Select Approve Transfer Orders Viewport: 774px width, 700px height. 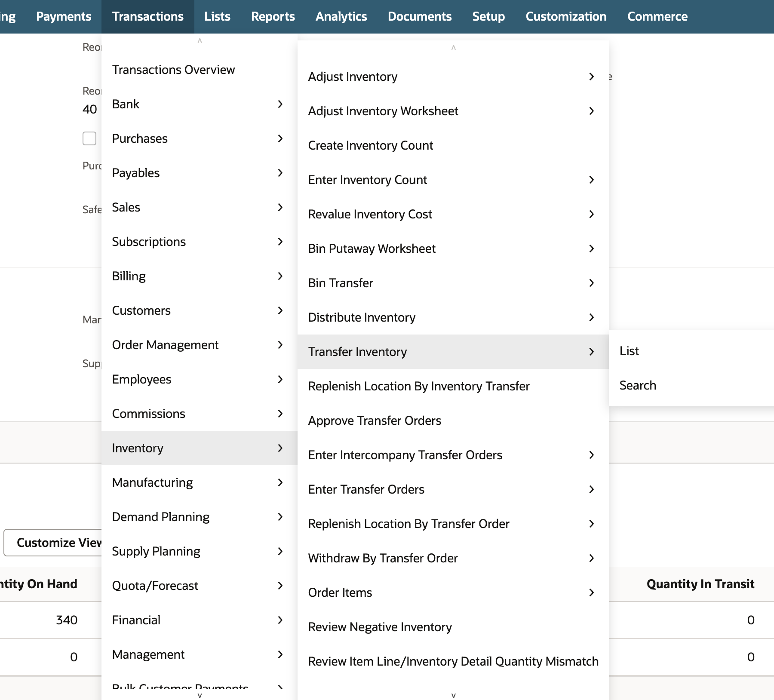pyautogui.click(x=453, y=421)
